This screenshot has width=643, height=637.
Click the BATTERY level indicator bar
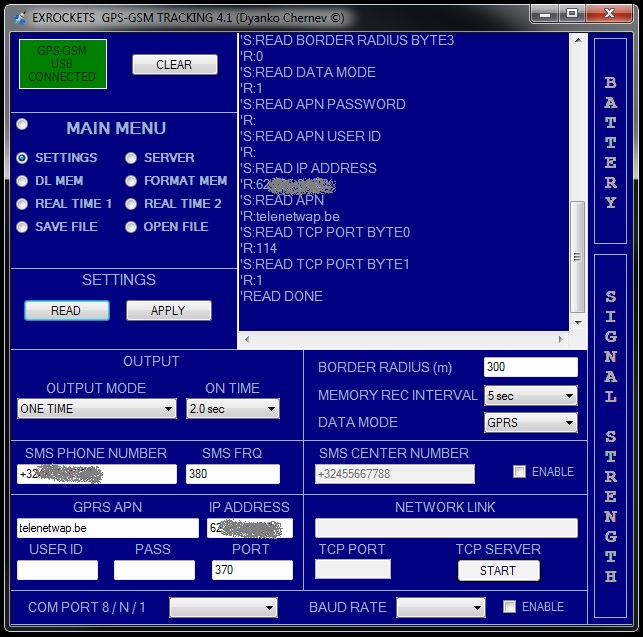611,141
